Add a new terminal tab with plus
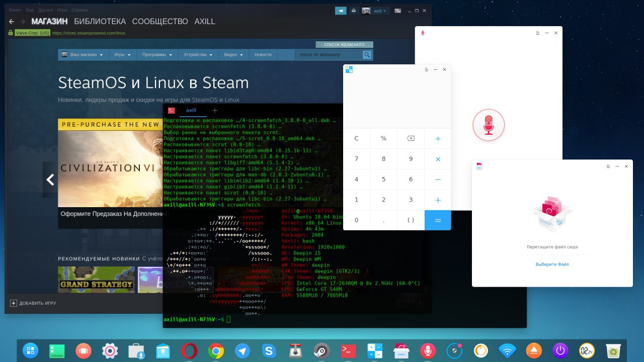The image size is (644, 362). point(214,110)
